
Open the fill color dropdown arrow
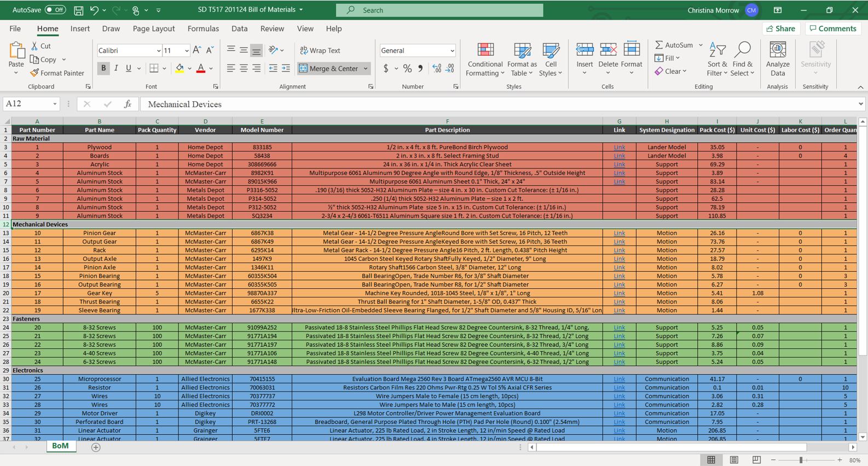click(x=190, y=69)
